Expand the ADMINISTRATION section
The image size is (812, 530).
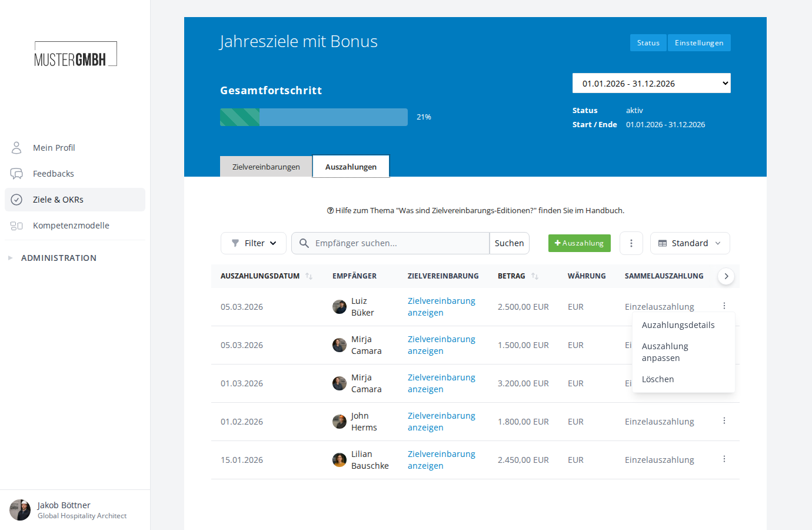(x=59, y=258)
